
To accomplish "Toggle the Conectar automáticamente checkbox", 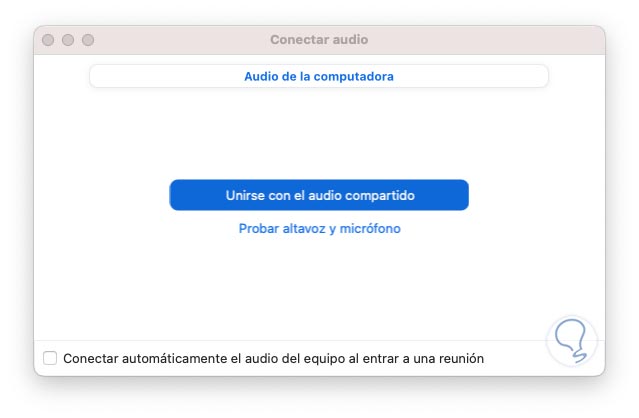I will click(x=50, y=358).
